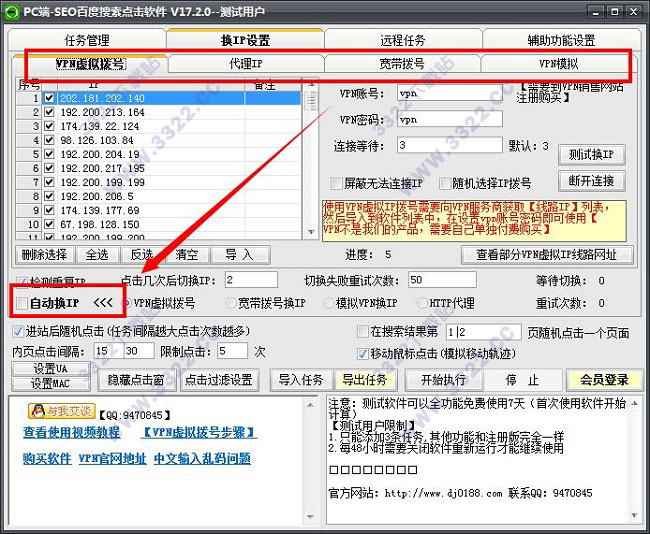Select the row with IP 174.139.177.69

(159, 210)
